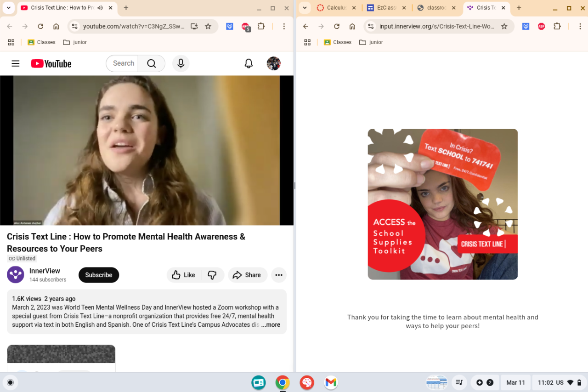Go to YouTube home via logo
This screenshot has height=392, width=588.
[x=51, y=63]
